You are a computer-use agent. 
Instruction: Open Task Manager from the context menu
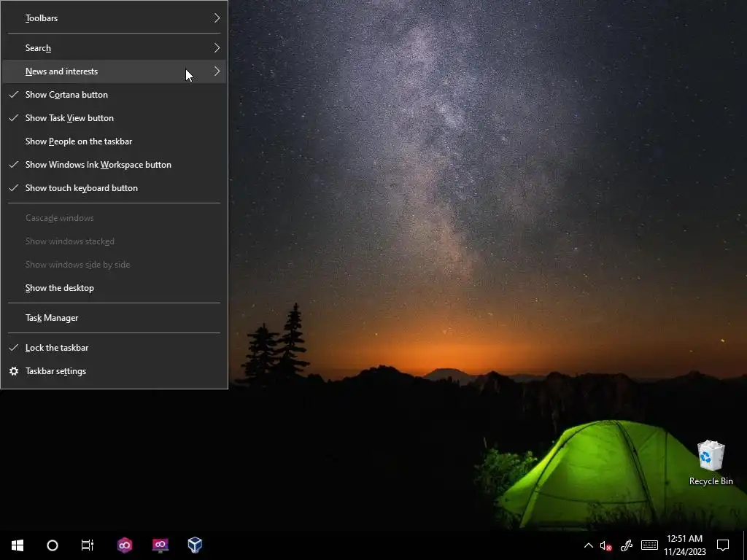(x=115, y=318)
